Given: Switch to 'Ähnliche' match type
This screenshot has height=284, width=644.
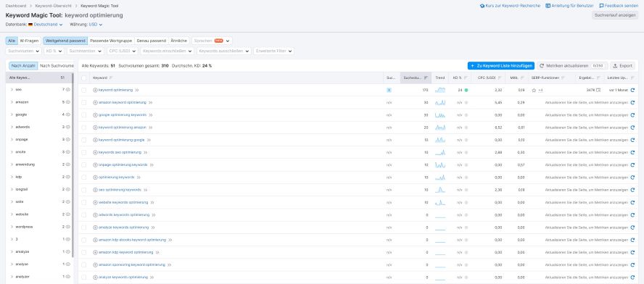Looking at the screenshot, I should click(x=178, y=41).
